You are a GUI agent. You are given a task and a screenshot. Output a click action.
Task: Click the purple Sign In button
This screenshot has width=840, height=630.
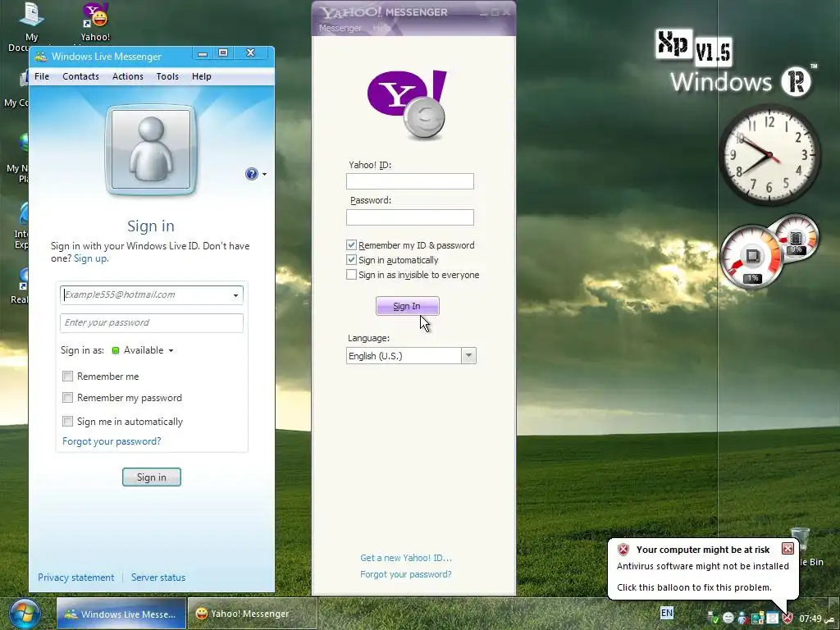pyautogui.click(x=407, y=306)
